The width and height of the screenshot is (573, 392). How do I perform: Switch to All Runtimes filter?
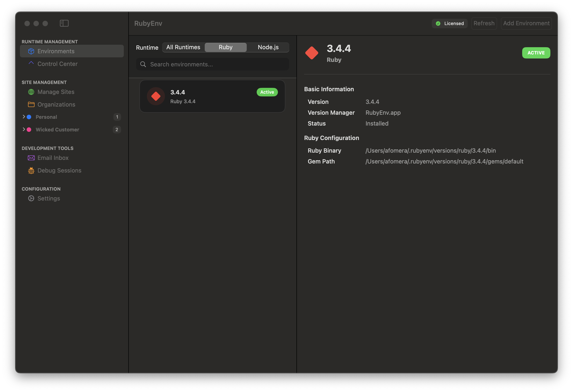pyautogui.click(x=183, y=47)
